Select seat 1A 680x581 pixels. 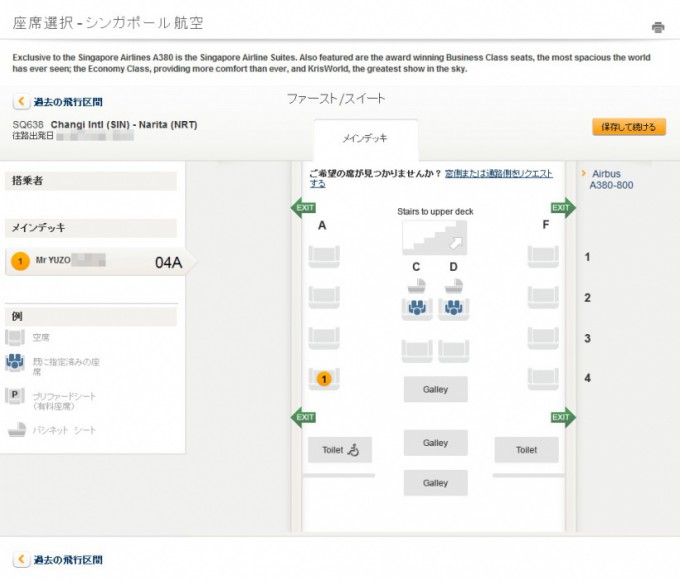click(324, 256)
